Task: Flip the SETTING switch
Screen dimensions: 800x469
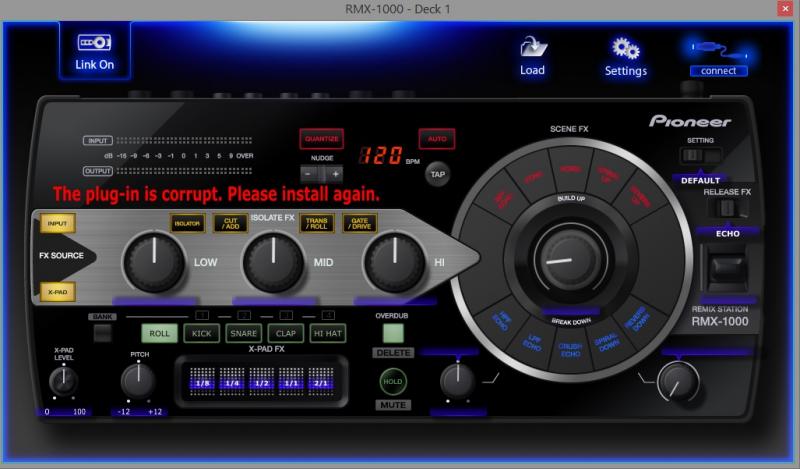Action: tap(700, 156)
